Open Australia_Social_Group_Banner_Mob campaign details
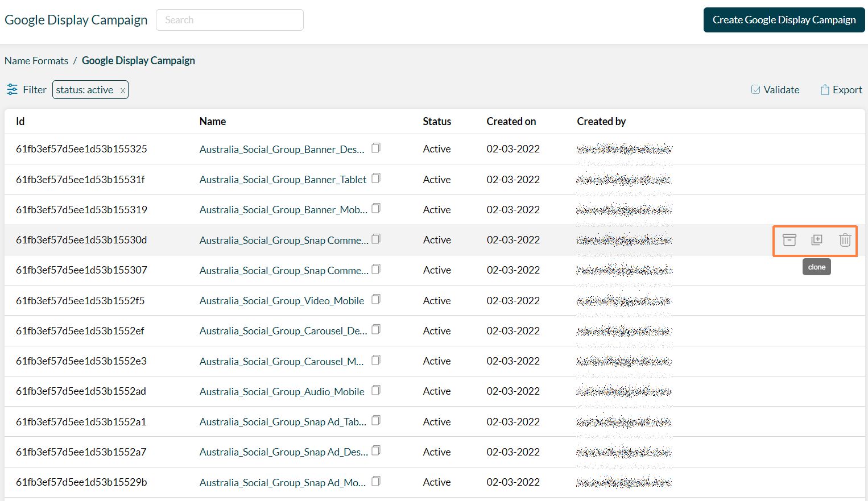Screen dimensions: 868x501 click(x=283, y=209)
